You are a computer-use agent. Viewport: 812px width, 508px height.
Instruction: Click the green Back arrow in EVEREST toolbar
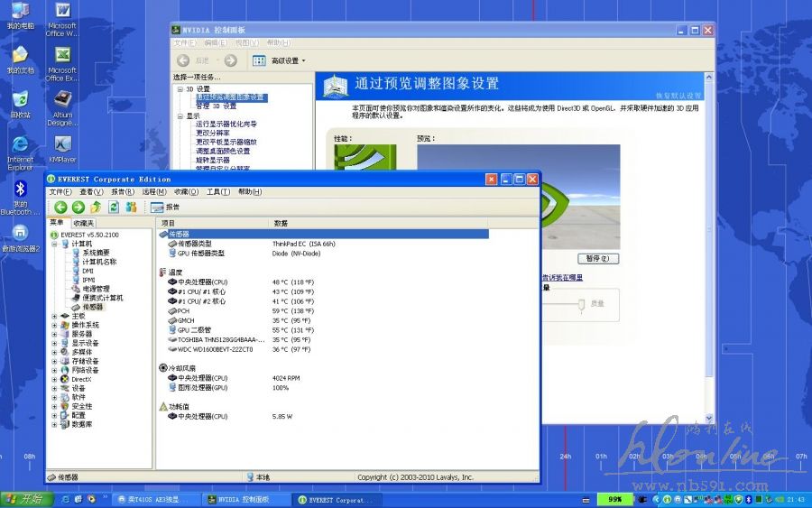tap(60, 208)
